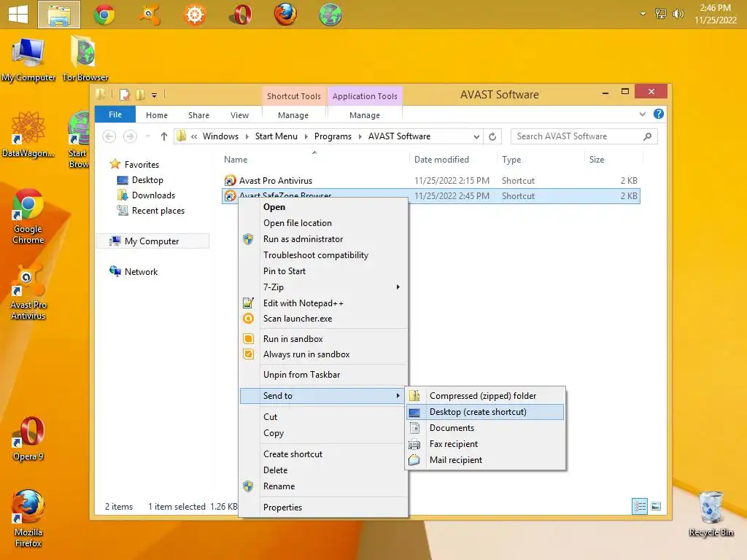Open address bar history dropdown
This screenshot has width=747, height=560.
point(476,136)
